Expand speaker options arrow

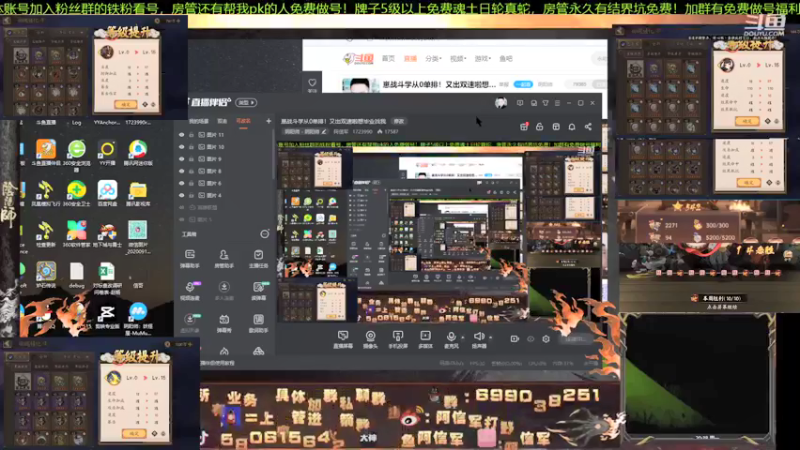pos(490,337)
